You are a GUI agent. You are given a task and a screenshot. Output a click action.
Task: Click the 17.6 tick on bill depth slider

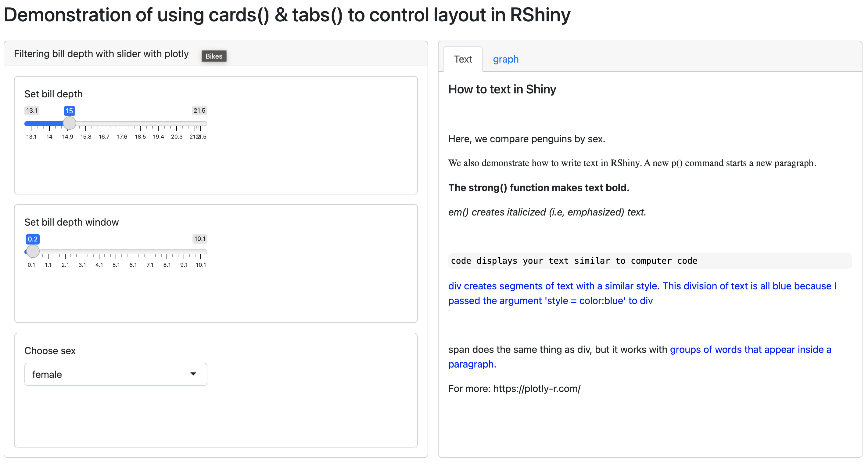click(122, 136)
